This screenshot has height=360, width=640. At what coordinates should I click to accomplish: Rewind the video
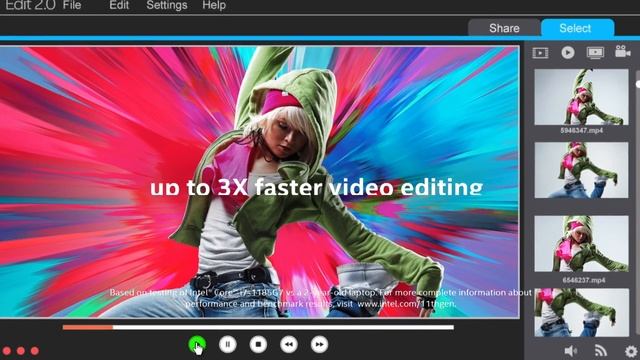tap(289, 344)
